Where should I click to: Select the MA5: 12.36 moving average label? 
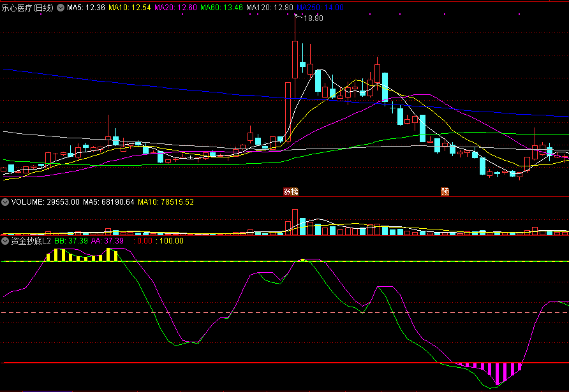tap(86, 8)
